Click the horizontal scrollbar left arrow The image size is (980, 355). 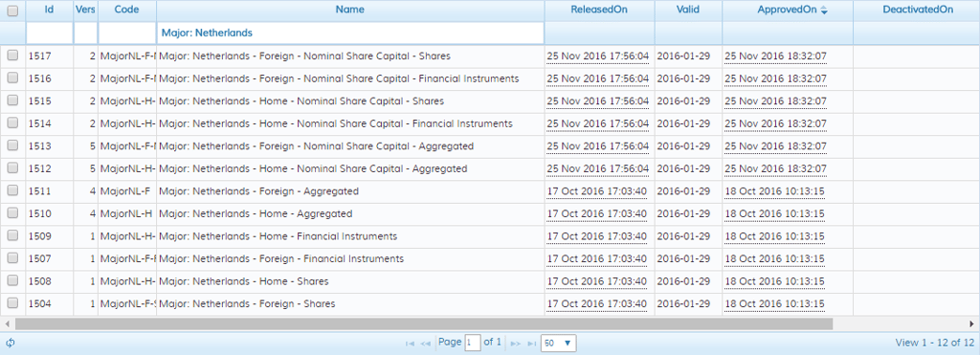7,323
